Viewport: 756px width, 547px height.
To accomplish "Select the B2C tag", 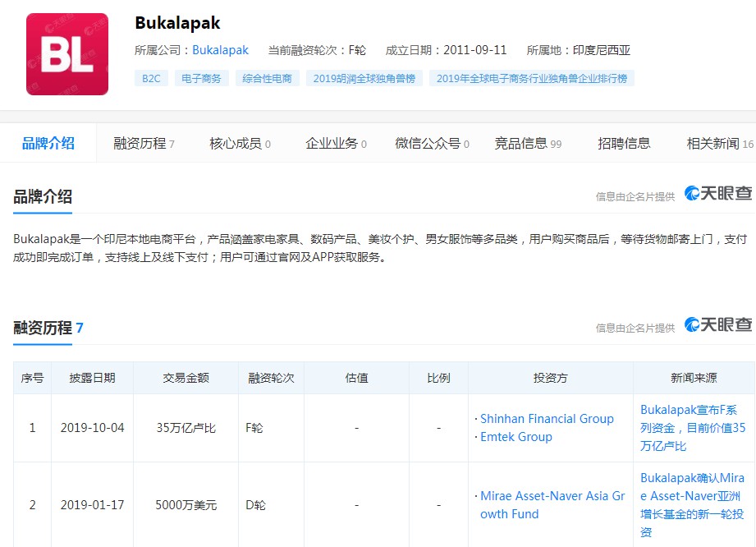I will click(x=151, y=78).
